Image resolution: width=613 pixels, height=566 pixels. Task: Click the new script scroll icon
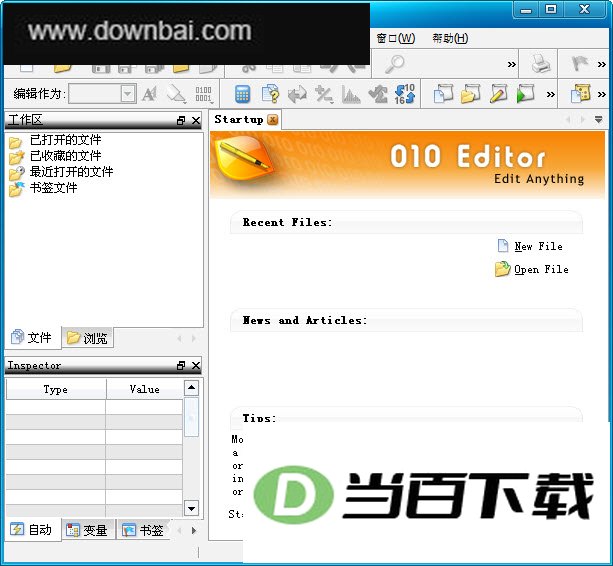[443, 93]
